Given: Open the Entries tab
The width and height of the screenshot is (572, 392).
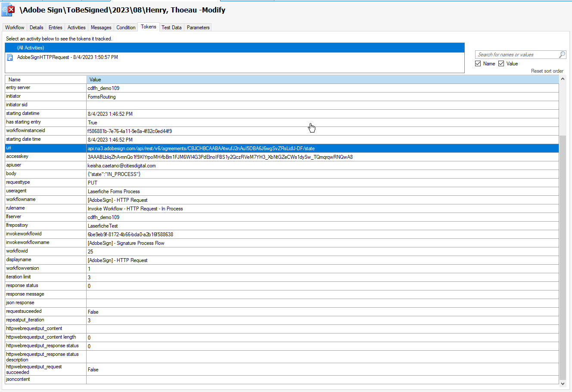Looking at the screenshot, I should click(56, 28).
